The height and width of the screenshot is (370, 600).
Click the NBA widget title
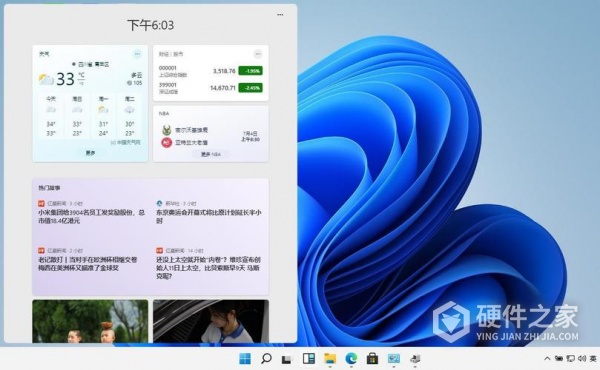coord(164,113)
